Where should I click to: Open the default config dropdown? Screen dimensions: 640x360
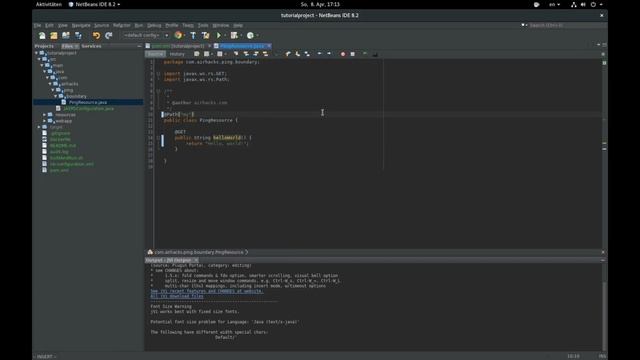coord(146,36)
